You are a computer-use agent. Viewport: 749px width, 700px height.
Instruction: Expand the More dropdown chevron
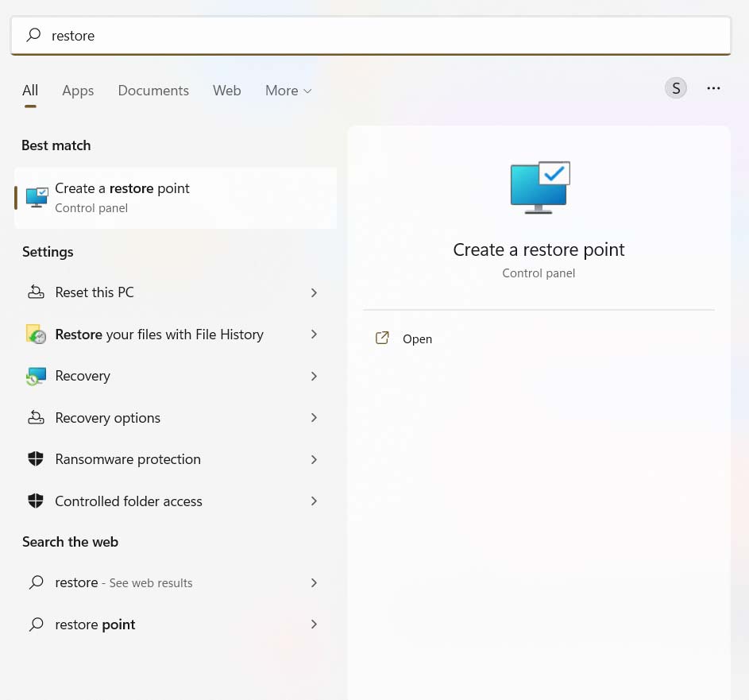(x=307, y=91)
